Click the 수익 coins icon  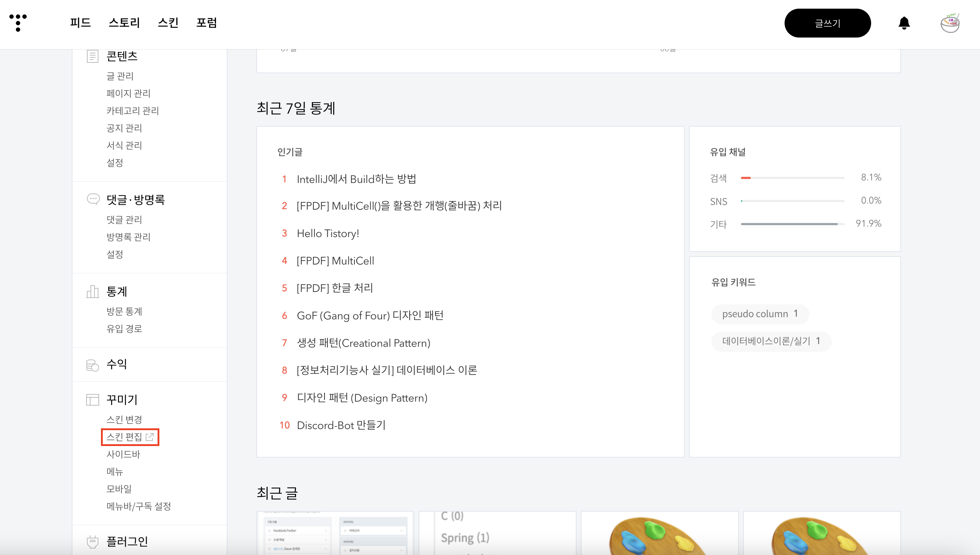tap(93, 365)
